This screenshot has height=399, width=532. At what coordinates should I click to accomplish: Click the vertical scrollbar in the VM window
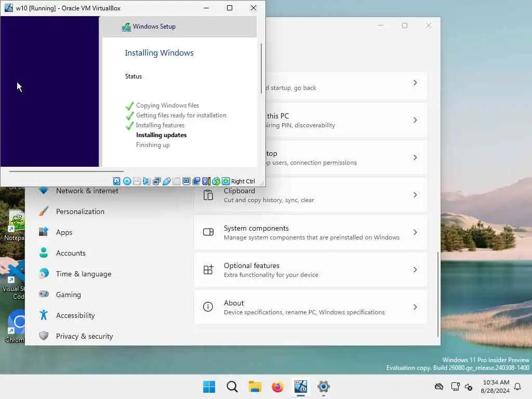point(261,68)
